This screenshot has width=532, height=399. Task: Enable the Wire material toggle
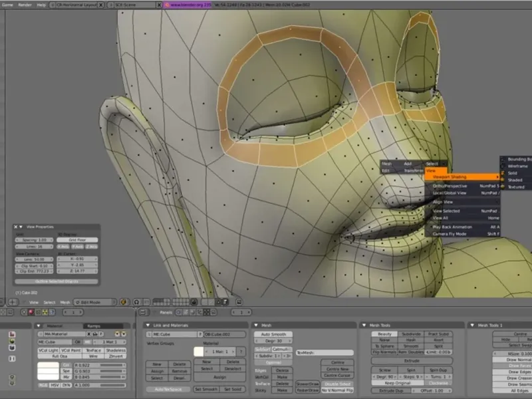[94, 356]
